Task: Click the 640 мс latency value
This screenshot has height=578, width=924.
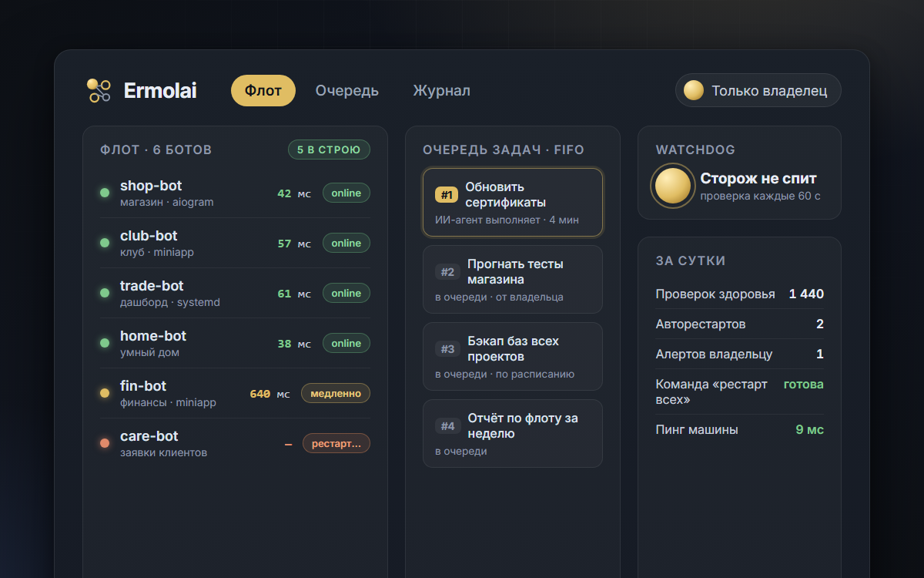Action: pyautogui.click(x=270, y=394)
